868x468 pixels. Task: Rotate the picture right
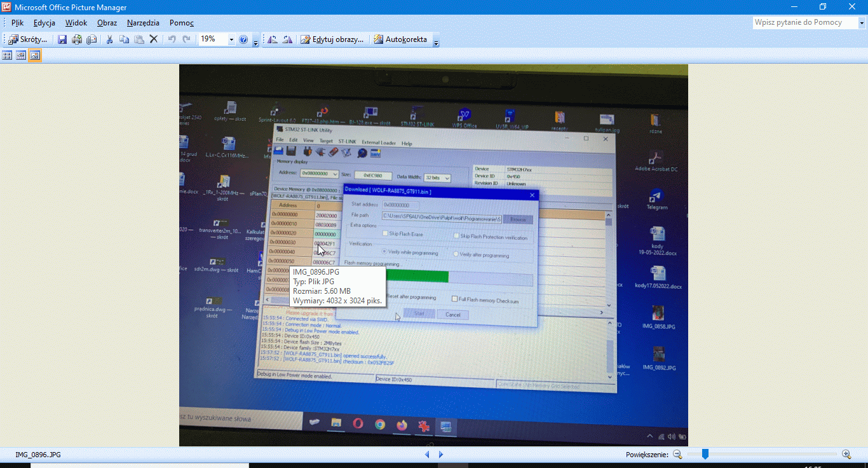(x=287, y=39)
